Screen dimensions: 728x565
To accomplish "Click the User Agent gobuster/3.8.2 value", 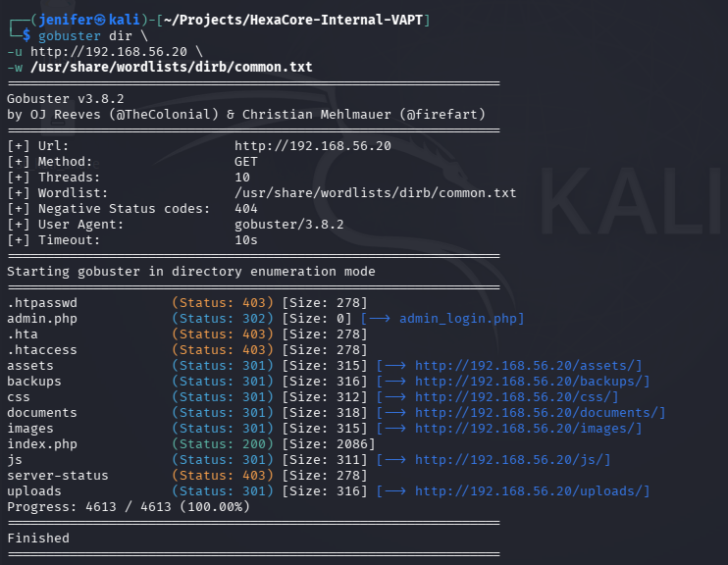I will 289,225.
